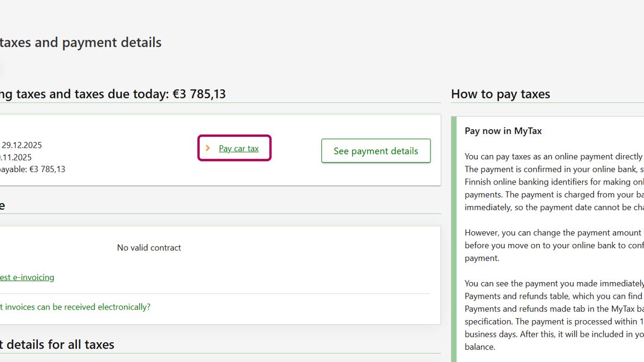The width and height of the screenshot is (644, 362).
Task: Click the taxes and payment details page title
Action: 80,42
